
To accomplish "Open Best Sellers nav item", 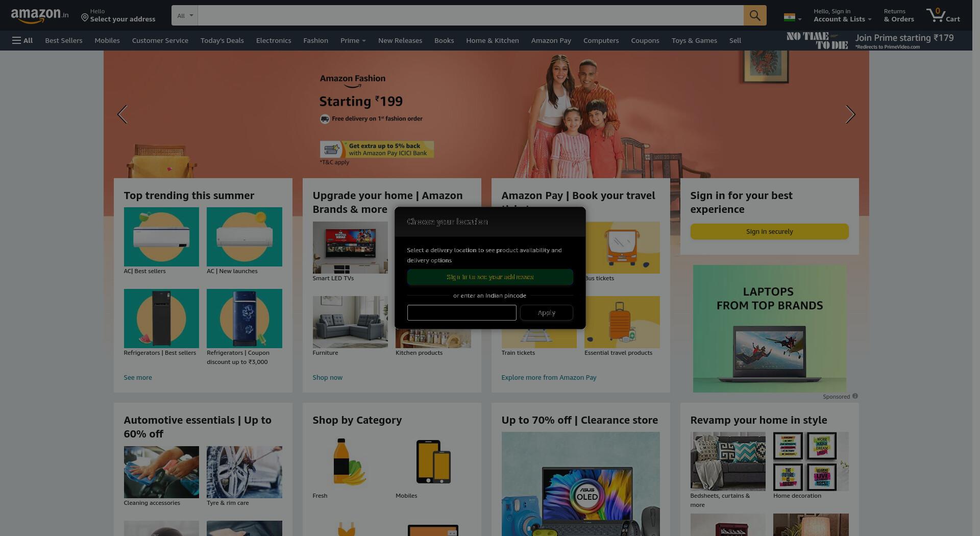I will pos(64,40).
